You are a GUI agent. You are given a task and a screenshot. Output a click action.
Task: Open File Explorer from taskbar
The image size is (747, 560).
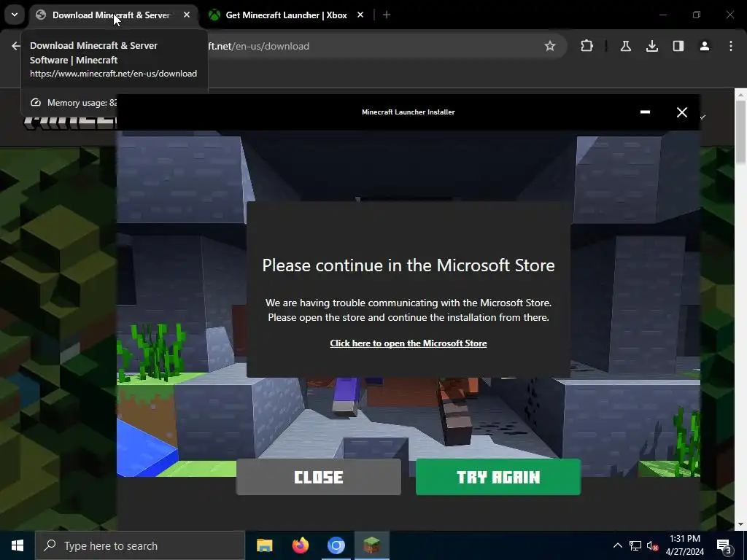(x=264, y=545)
